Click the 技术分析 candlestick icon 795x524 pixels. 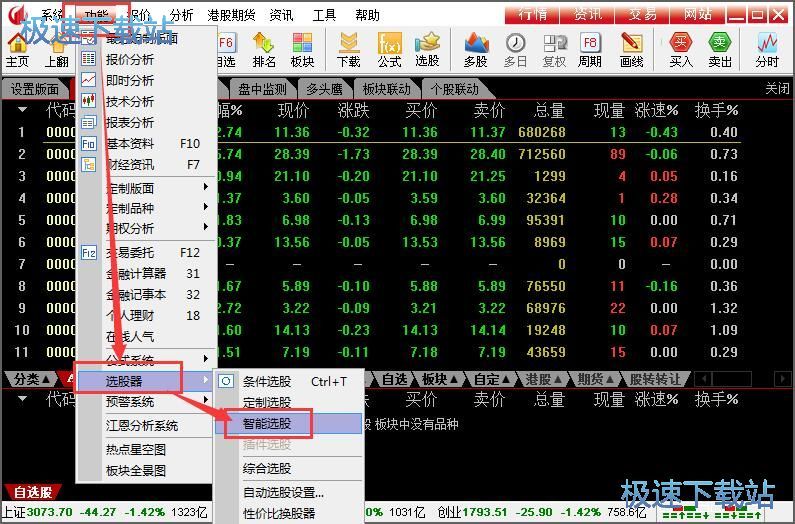[89, 100]
